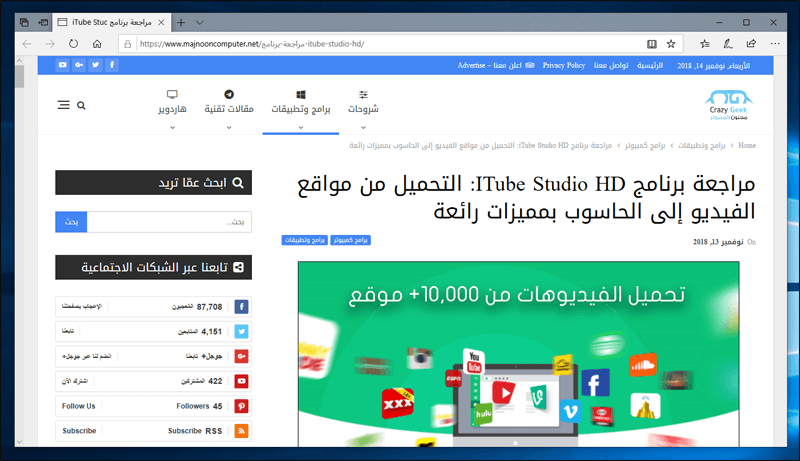800x461 pixels.
Task: Open Pinterest icon with 45 Followers
Action: pos(241,406)
